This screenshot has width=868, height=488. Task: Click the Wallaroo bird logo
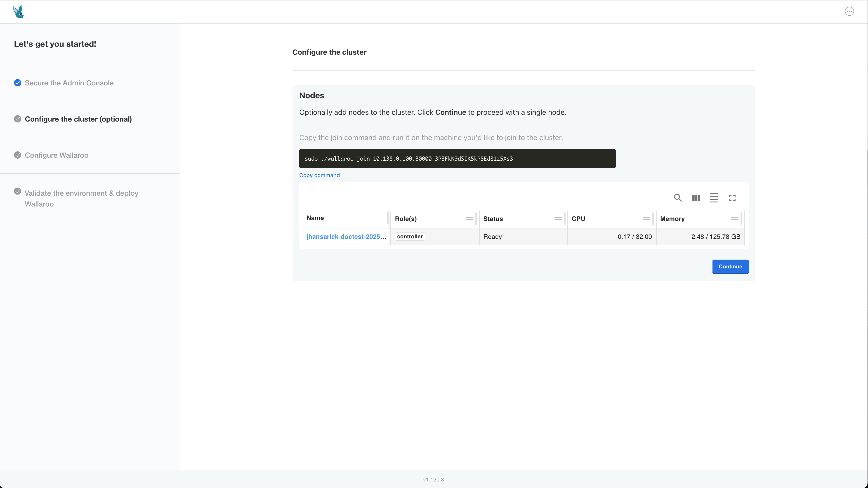19,12
